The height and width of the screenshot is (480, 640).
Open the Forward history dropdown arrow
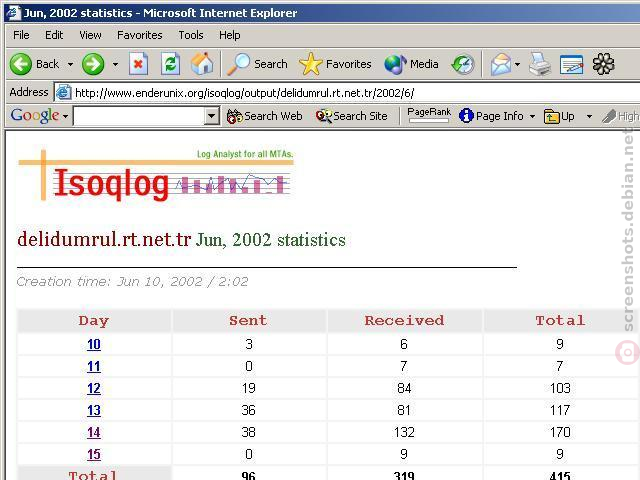pos(115,64)
